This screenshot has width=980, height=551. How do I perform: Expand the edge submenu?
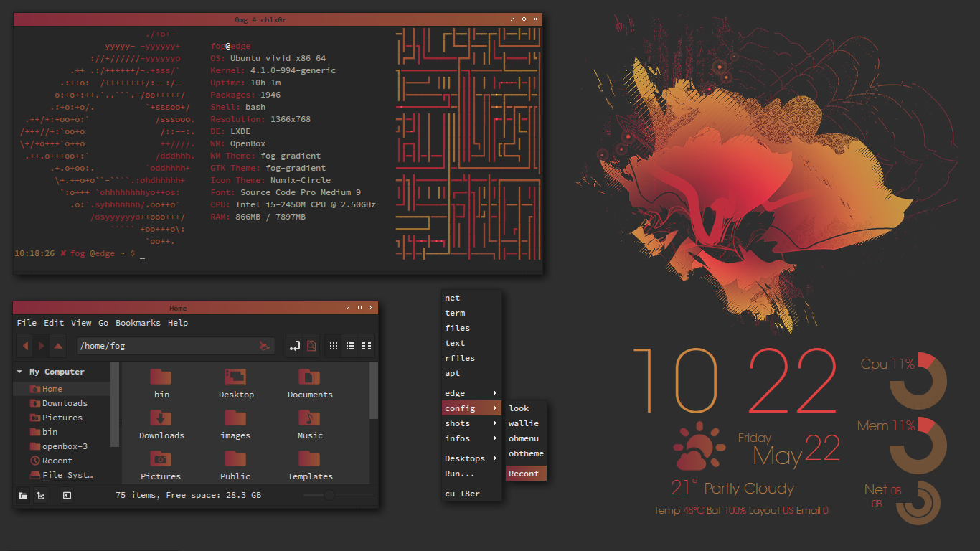(471, 393)
